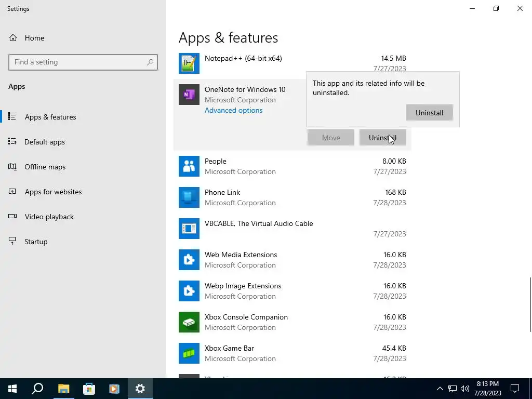Click the Find a setting search box

tap(83, 62)
